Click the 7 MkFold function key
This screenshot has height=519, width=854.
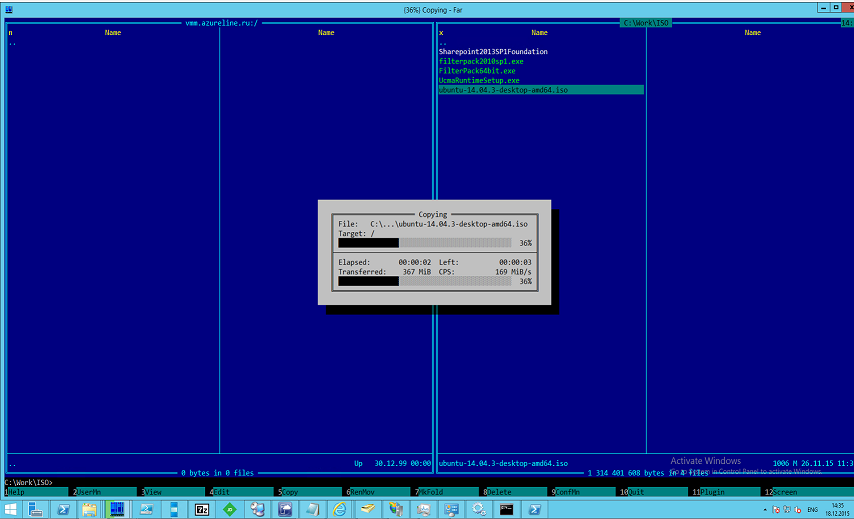pyautogui.click(x=447, y=492)
